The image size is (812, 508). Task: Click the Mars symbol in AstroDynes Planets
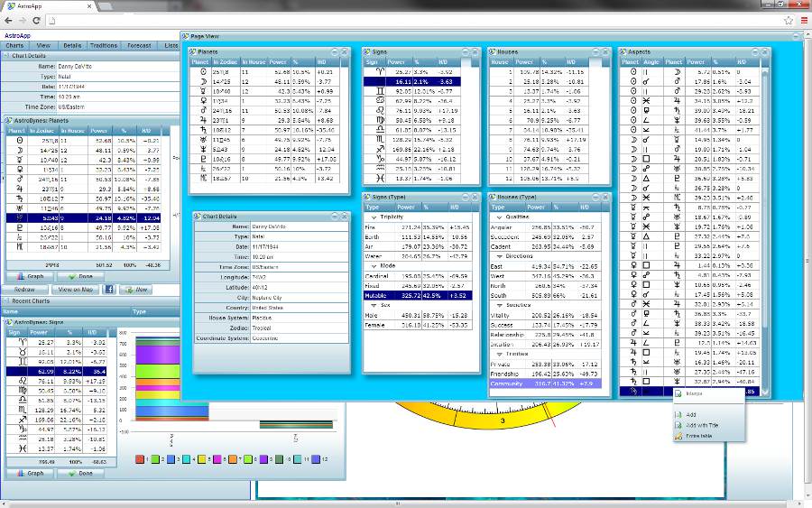(18, 179)
